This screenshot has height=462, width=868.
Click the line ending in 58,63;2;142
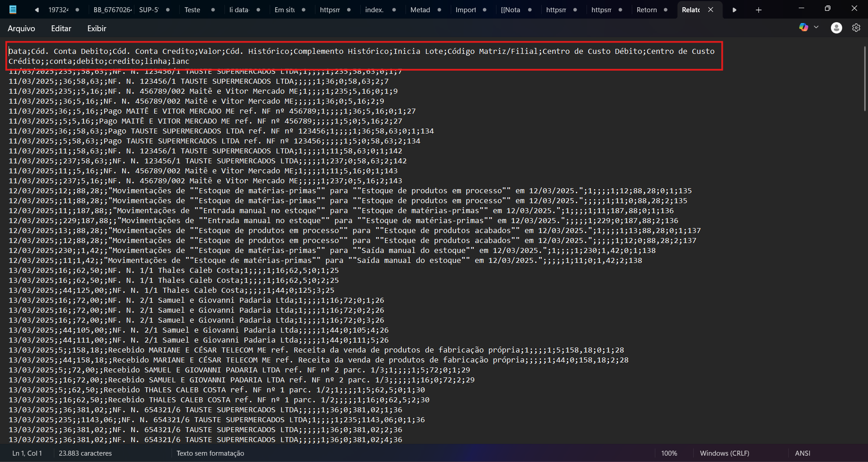[208, 161]
